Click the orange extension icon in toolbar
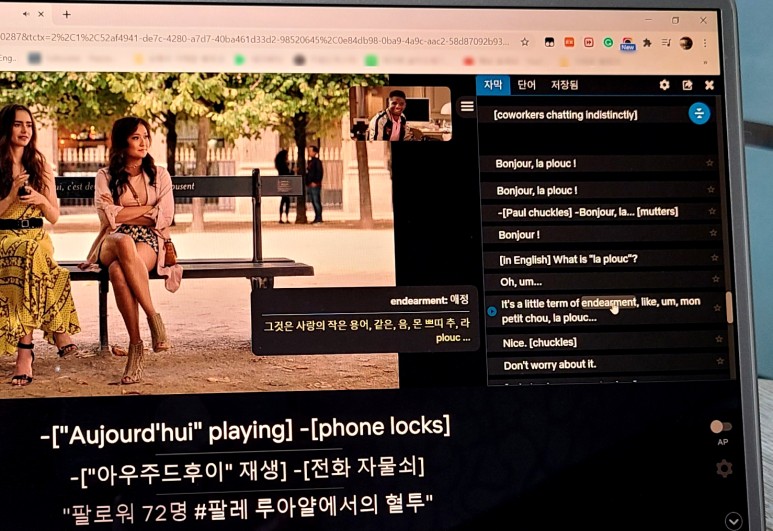The width and height of the screenshot is (773, 531). pyautogui.click(x=569, y=42)
